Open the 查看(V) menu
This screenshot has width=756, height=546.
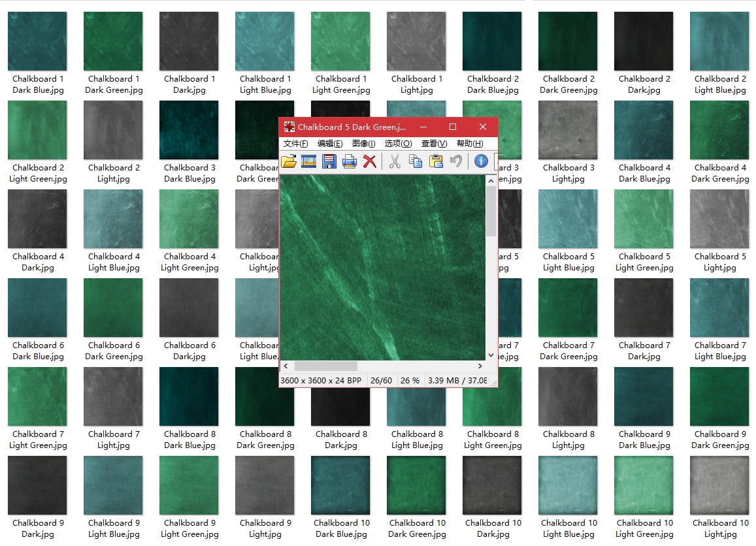pos(434,144)
